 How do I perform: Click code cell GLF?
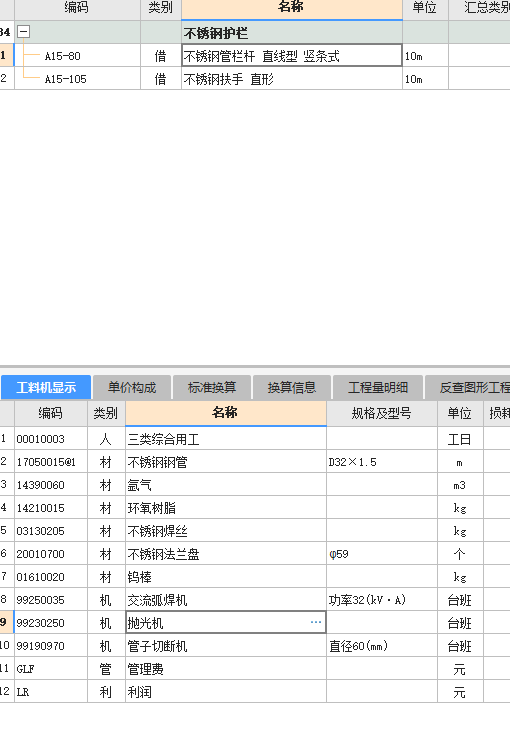point(51,668)
